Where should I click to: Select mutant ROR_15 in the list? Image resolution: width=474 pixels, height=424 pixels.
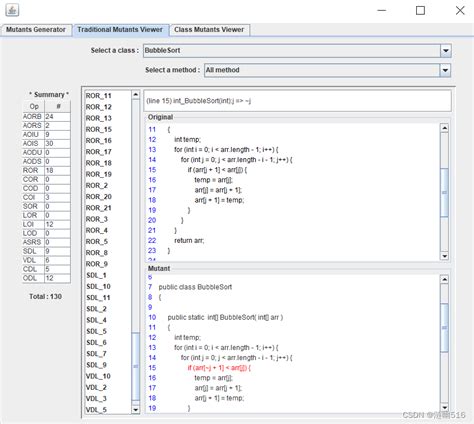click(99, 129)
